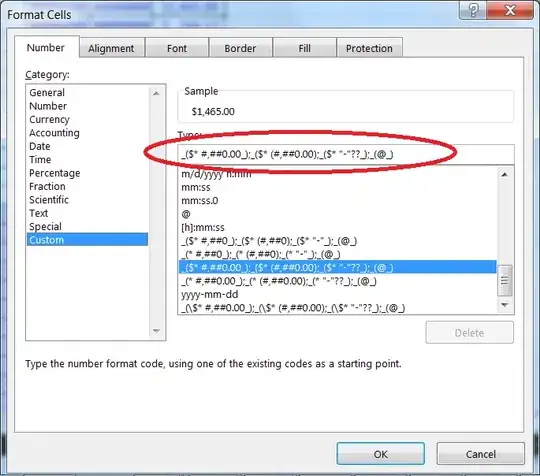Click the Cancel button
The height and width of the screenshot is (476, 540).
coord(481,454)
